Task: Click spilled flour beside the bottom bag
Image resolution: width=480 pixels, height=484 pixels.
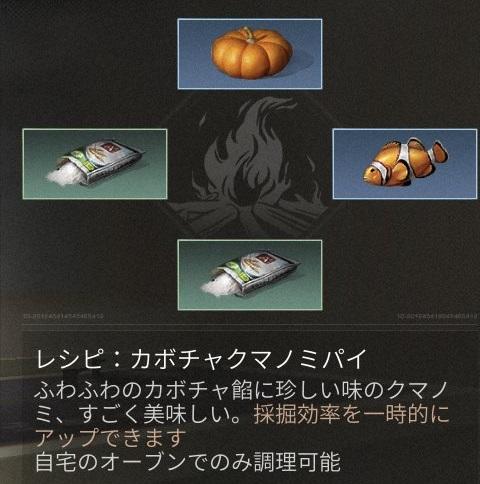Action: coord(215,286)
